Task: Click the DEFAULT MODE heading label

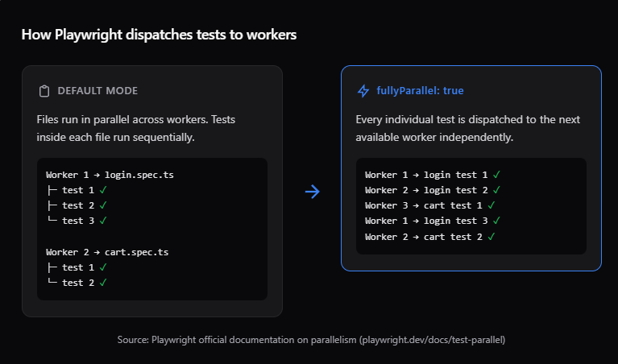Action: pos(97,91)
